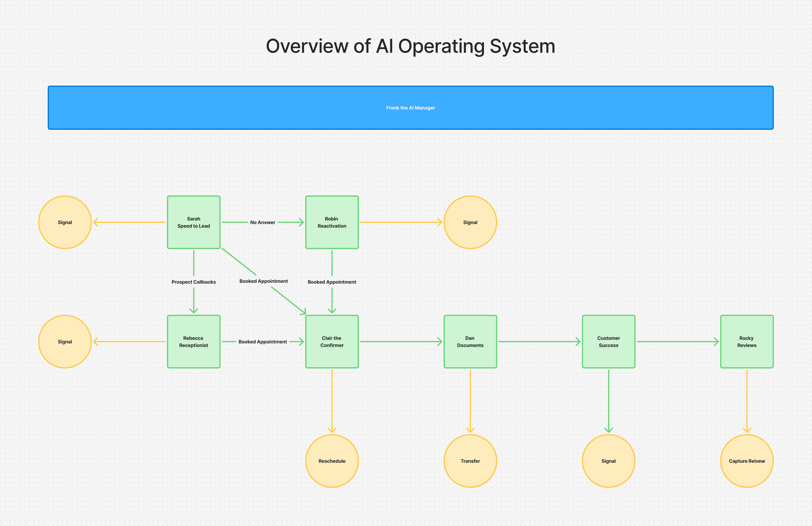Select the Rebecca Receptionist node
812x526 pixels.
(x=194, y=342)
